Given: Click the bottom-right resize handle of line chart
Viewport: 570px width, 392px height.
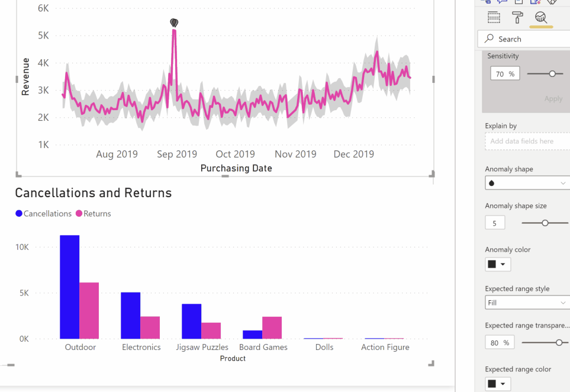Looking at the screenshot, I should [x=431, y=174].
